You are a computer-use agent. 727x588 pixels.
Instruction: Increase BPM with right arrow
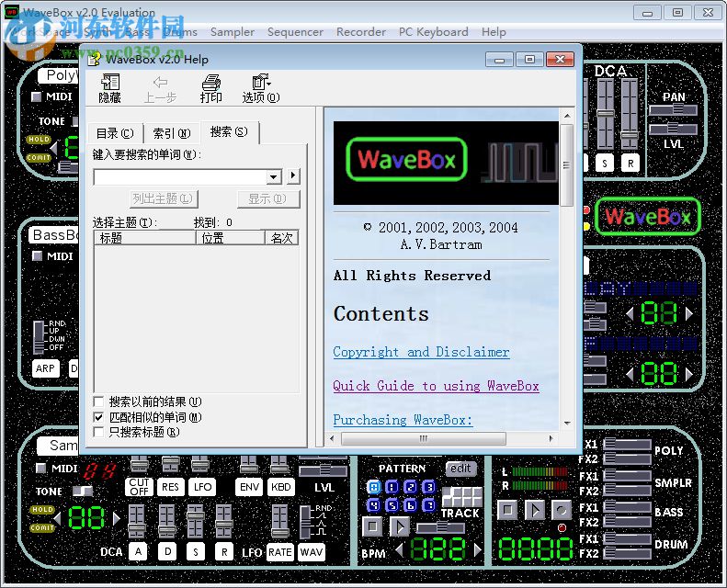tap(478, 550)
